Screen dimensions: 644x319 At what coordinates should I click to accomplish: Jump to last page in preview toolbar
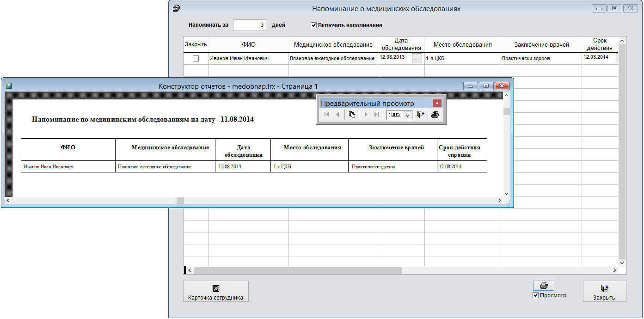(x=377, y=115)
